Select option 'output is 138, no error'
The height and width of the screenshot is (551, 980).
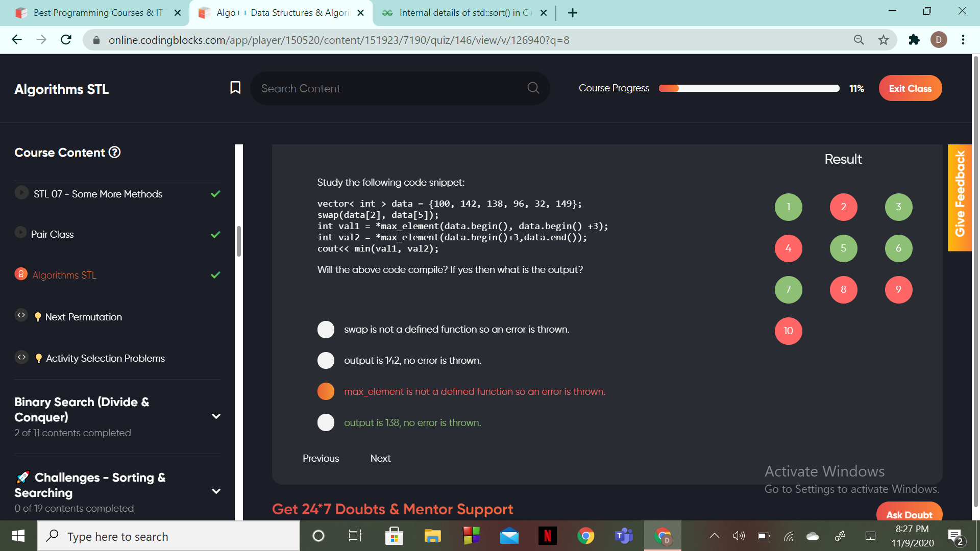click(x=326, y=422)
